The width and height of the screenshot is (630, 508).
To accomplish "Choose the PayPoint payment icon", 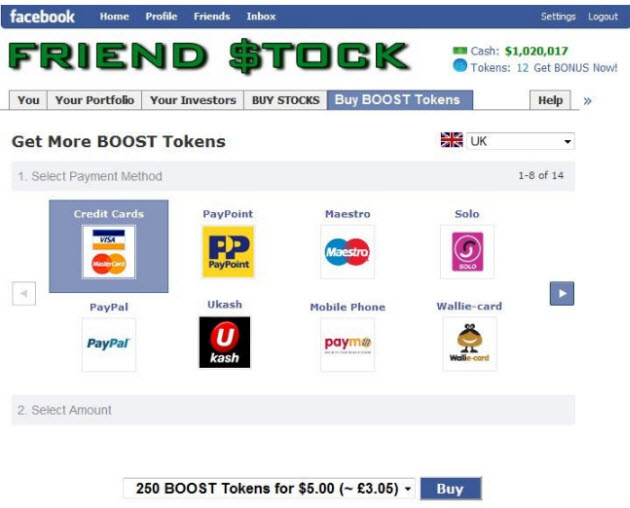I will [x=228, y=252].
